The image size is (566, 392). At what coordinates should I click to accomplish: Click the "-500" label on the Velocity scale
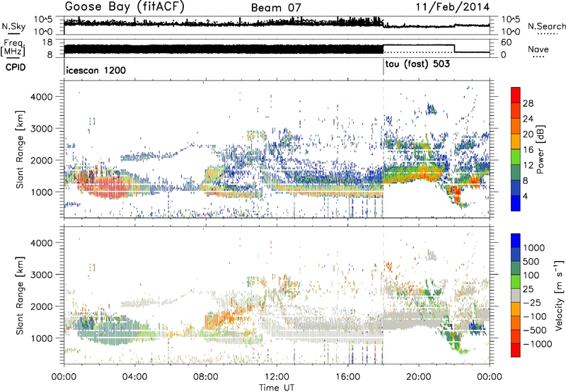tap(536, 330)
